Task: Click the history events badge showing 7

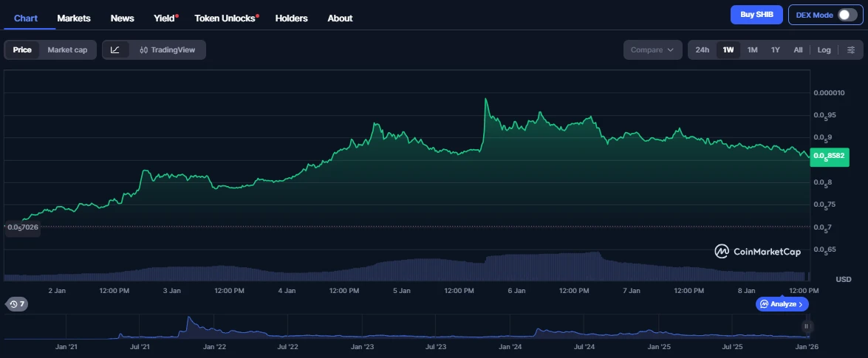Action: (16, 304)
